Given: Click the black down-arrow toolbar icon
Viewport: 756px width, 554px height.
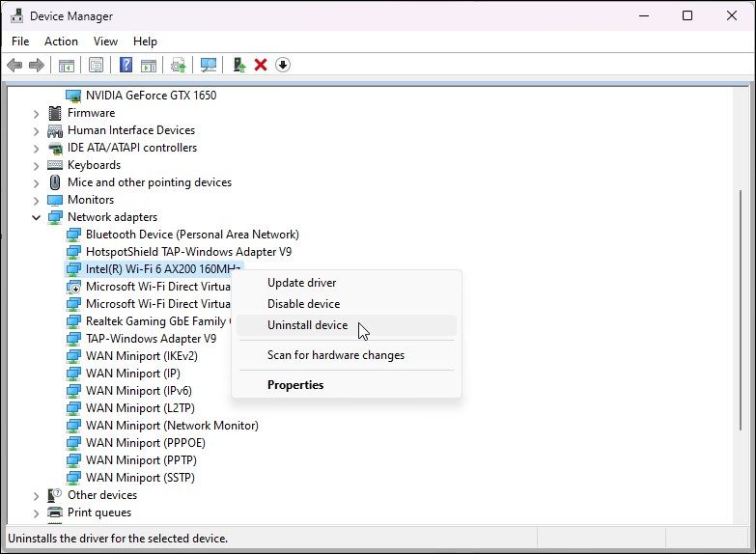Looking at the screenshot, I should point(283,65).
